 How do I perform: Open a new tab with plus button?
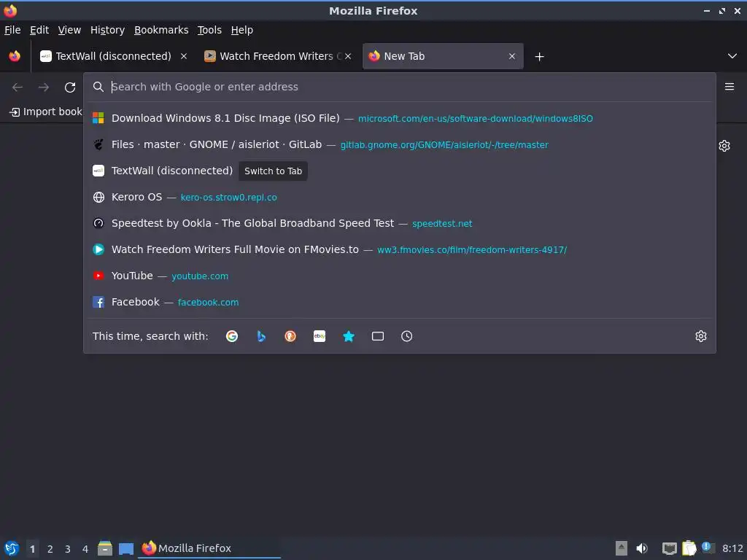tap(539, 57)
